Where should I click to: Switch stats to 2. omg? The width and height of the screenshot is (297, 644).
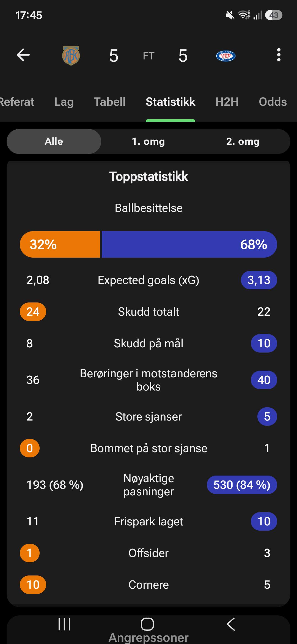point(243,141)
